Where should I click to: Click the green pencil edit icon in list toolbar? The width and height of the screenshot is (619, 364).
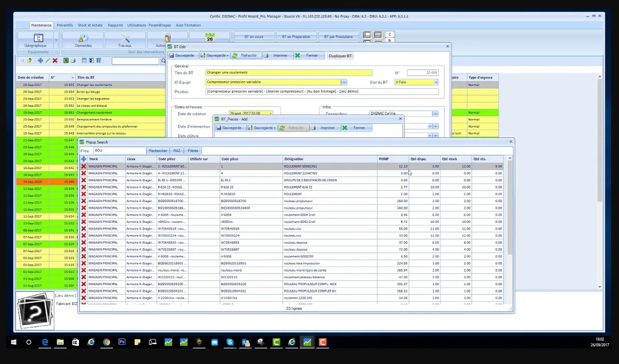pyautogui.click(x=47, y=60)
